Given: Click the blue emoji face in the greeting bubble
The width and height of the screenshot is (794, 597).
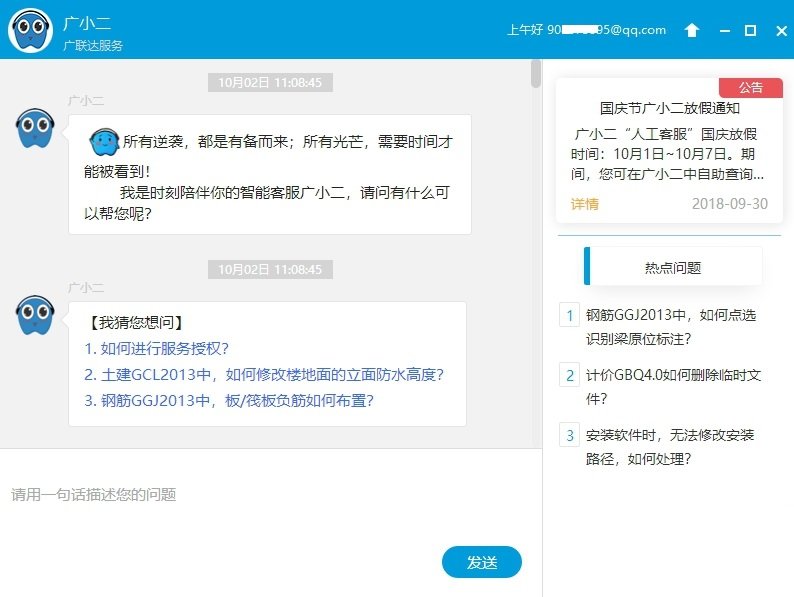Looking at the screenshot, I should coord(104,142).
